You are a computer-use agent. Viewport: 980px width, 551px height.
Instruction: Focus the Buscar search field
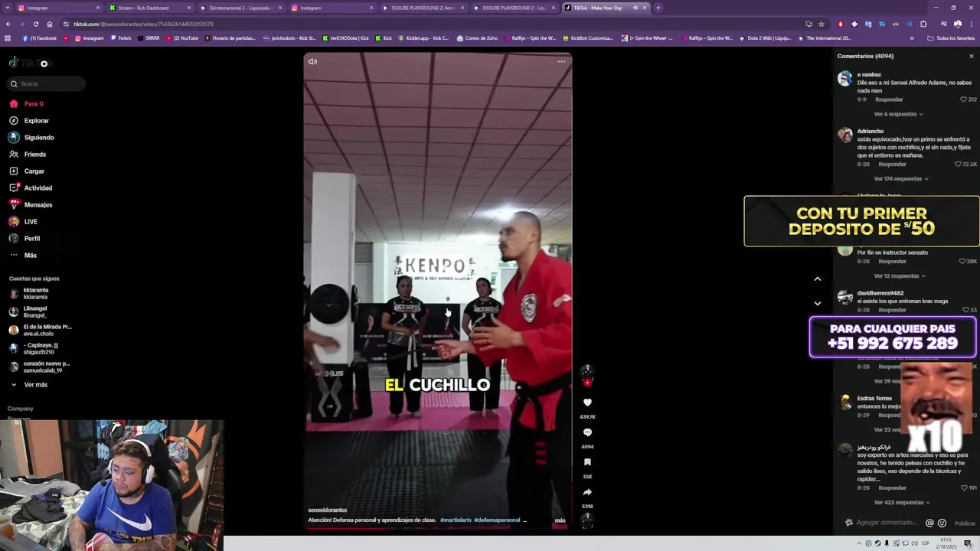[x=46, y=83]
